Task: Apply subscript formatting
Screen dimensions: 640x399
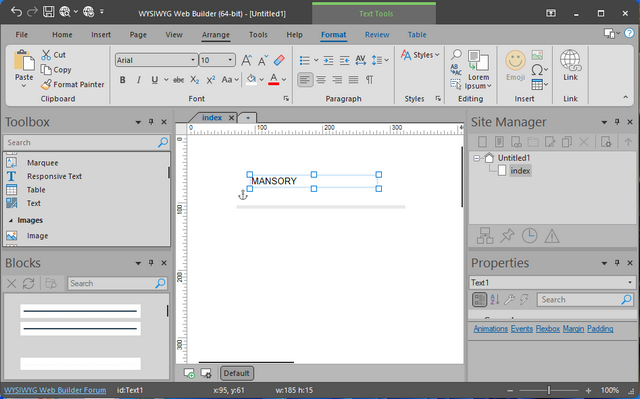Action: (195, 80)
